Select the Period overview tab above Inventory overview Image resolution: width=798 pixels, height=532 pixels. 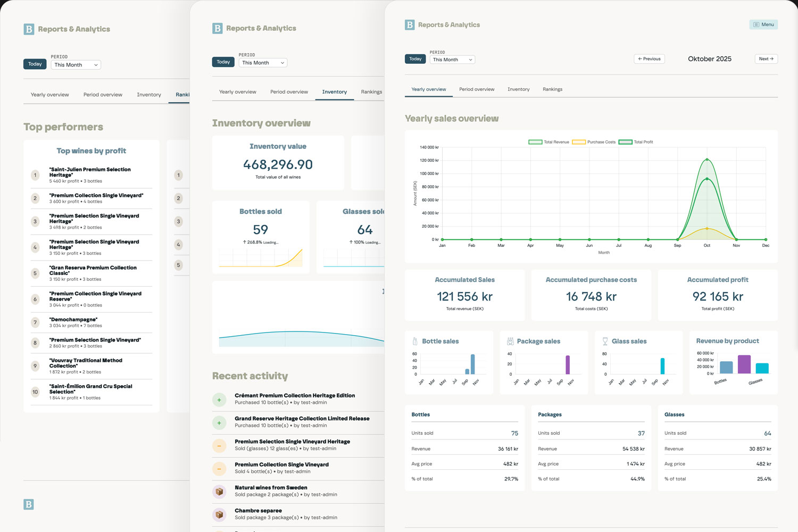click(x=289, y=92)
